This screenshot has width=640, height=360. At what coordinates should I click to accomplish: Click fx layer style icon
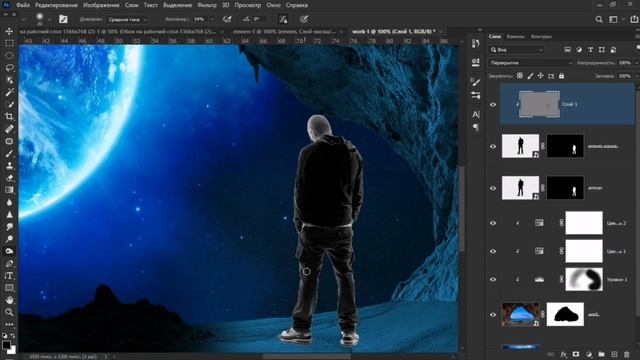[x=564, y=354]
